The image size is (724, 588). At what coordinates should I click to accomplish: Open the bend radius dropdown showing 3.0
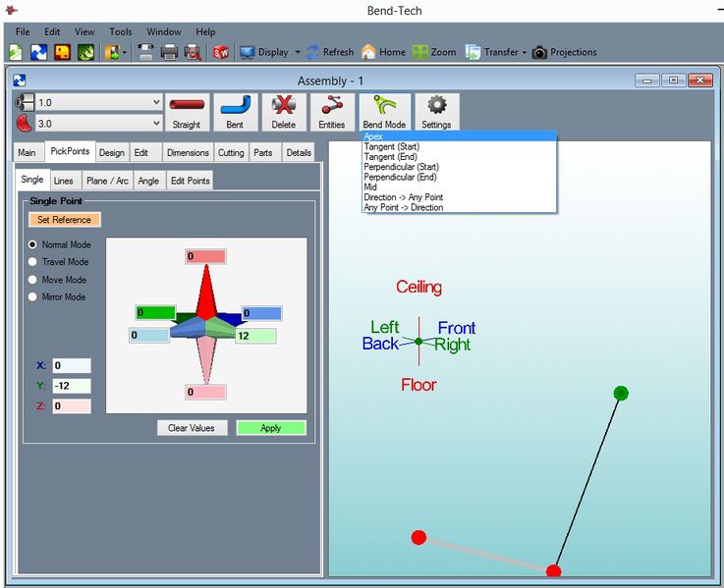(99, 124)
